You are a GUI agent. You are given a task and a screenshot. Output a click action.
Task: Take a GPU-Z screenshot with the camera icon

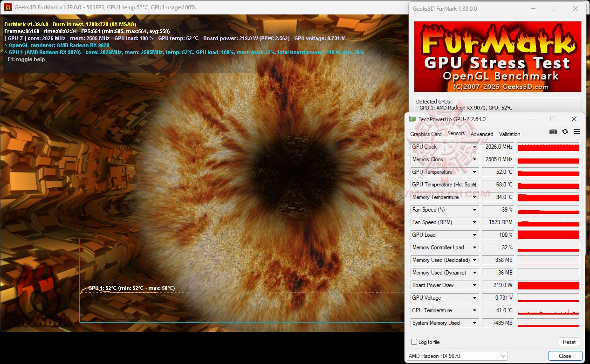tap(553, 132)
